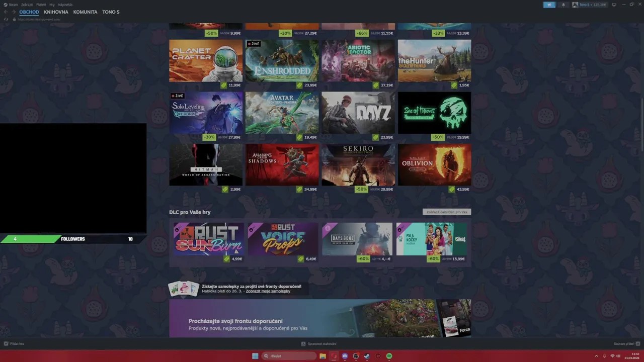Click the green tag icon by theHunter price
This screenshot has width=644, height=362.
pyautogui.click(x=455, y=85)
